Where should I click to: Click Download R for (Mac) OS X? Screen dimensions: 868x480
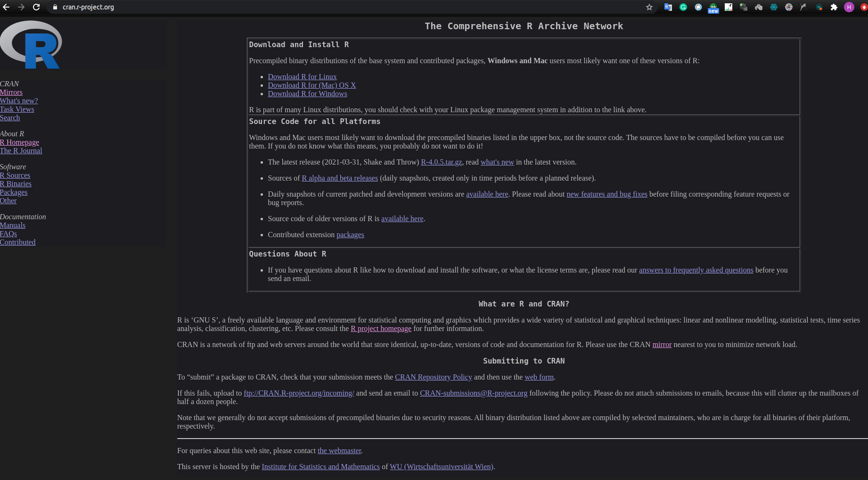pyautogui.click(x=312, y=85)
